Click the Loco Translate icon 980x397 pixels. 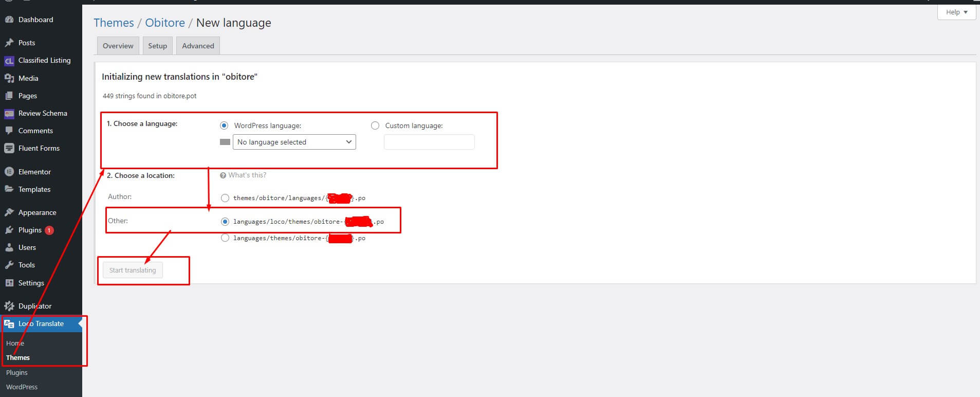coord(9,323)
